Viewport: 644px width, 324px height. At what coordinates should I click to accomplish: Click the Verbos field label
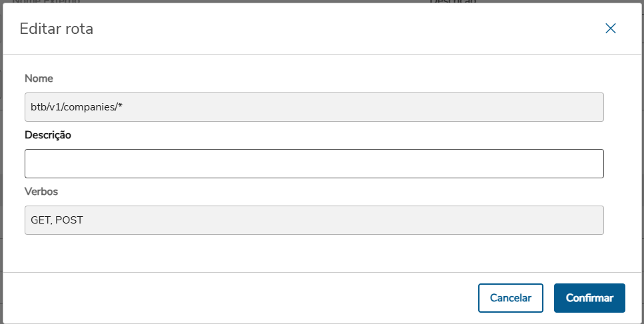pyautogui.click(x=41, y=192)
